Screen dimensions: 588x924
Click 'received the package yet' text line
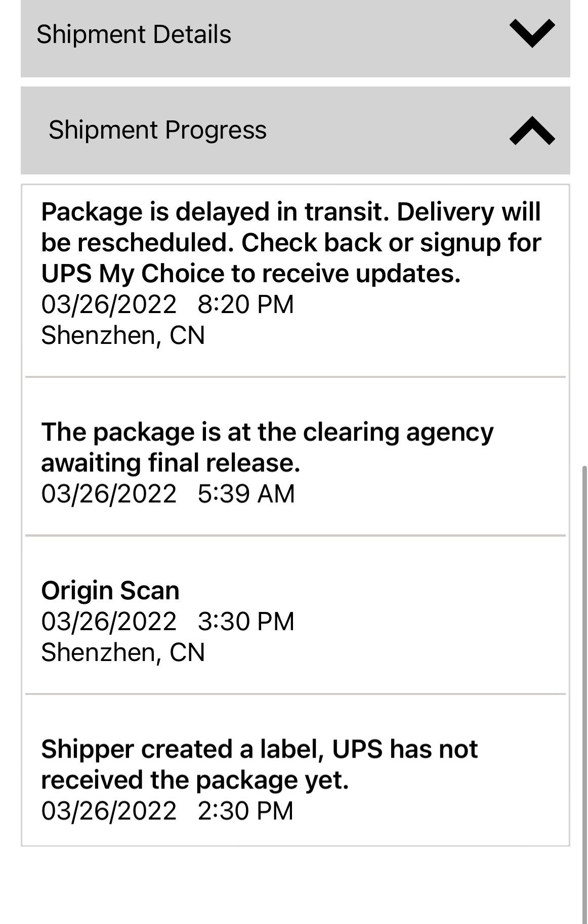point(195,780)
